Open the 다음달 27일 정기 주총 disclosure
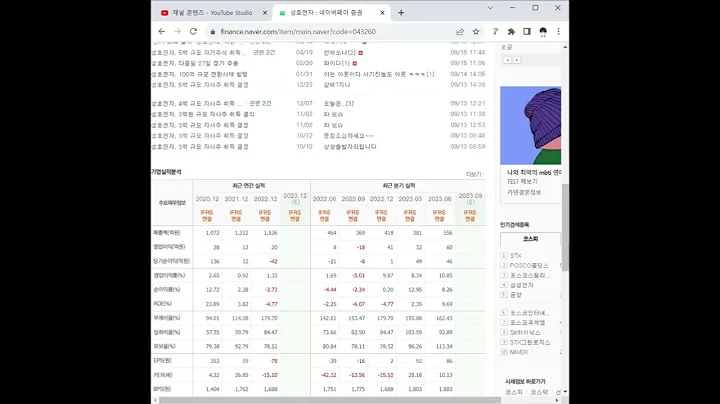This screenshot has width=720, height=404. (x=195, y=63)
